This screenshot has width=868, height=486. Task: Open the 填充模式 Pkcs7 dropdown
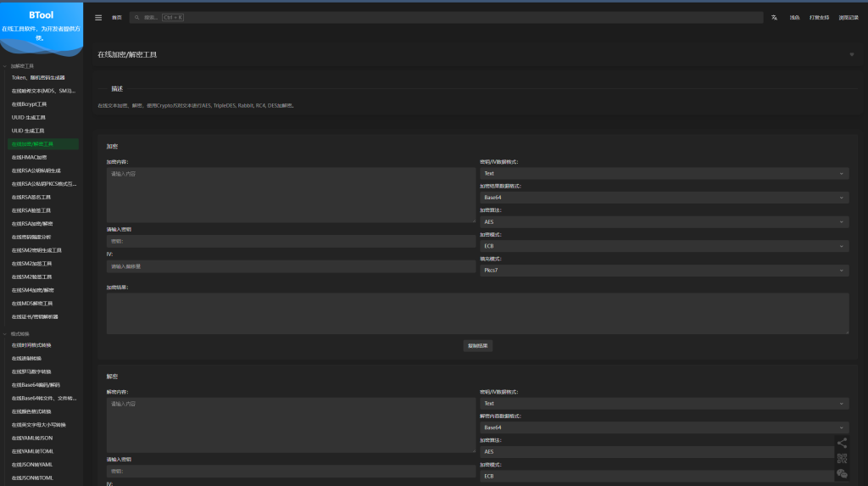(x=664, y=271)
